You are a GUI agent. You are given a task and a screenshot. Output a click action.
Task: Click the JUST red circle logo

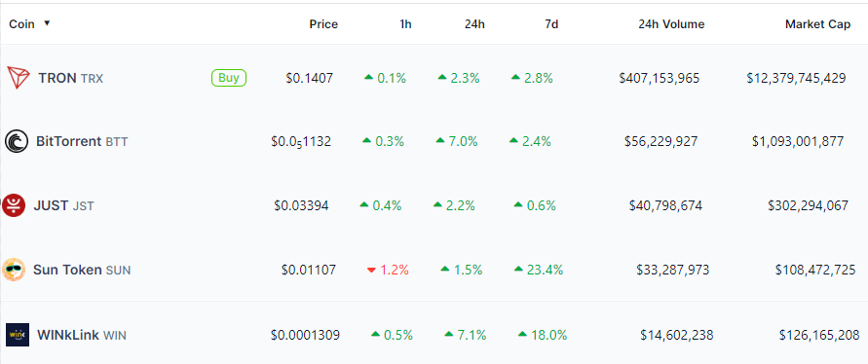[14, 205]
